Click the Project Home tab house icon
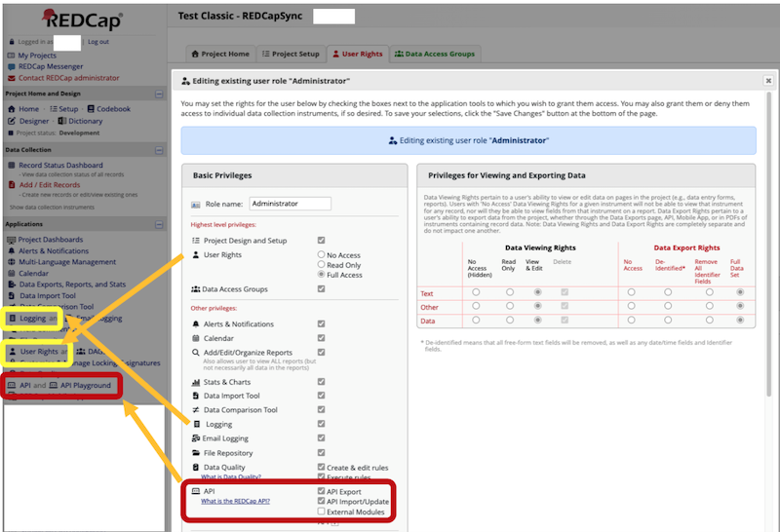 [195, 54]
